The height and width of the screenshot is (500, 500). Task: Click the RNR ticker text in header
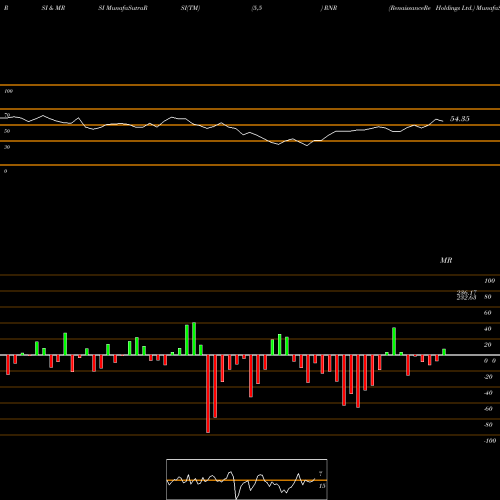[330, 8]
